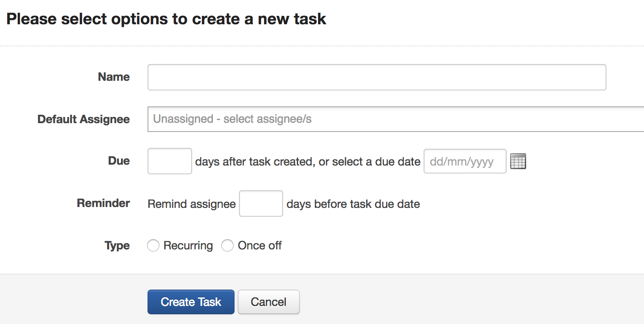Image resolution: width=644 pixels, height=324 pixels.
Task: Click the "Remind assignee" text
Action: click(x=191, y=204)
